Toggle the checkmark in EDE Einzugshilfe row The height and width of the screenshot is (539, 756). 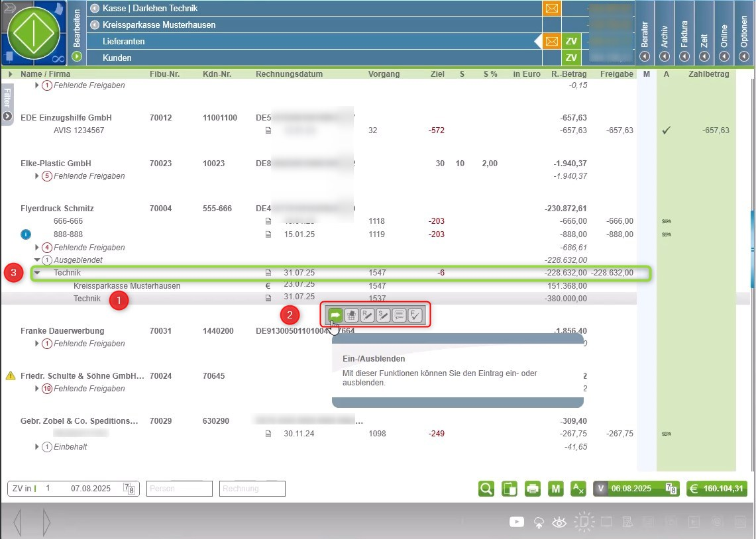(666, 130)
